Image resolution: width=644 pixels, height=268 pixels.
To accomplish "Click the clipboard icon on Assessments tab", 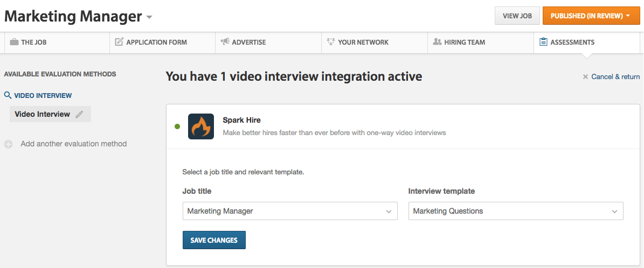I will [x=543, y=42].
